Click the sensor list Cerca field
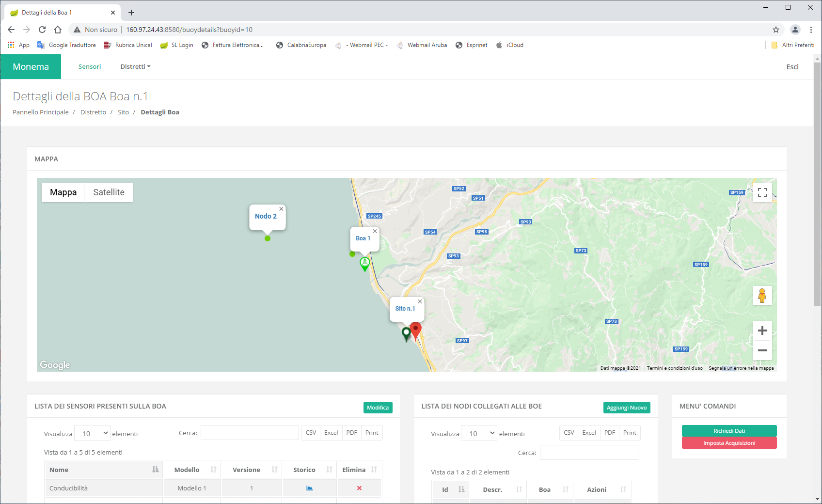Image resolution: width=822 pixels, height=504 pixels. coord(250,433)
